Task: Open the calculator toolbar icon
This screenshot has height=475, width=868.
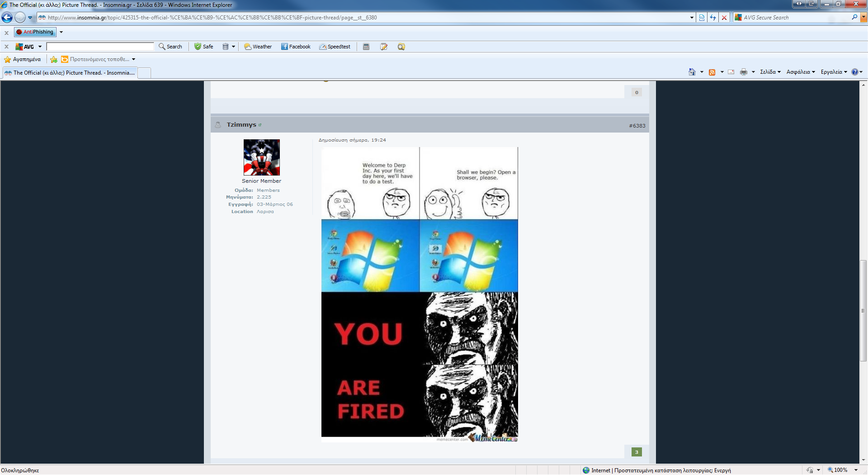Action: (366, 47)
